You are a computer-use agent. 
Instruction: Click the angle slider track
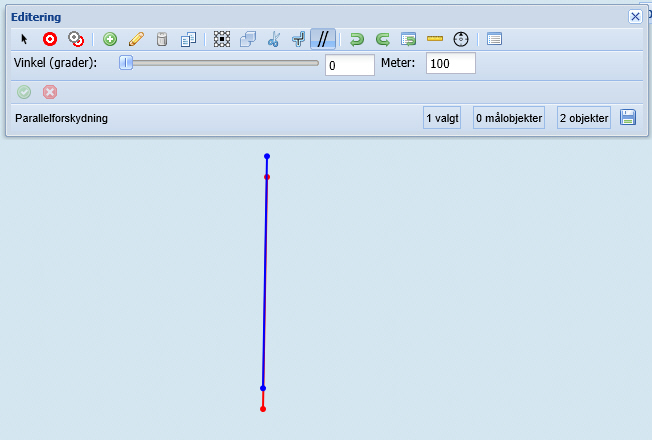point(219,63)
